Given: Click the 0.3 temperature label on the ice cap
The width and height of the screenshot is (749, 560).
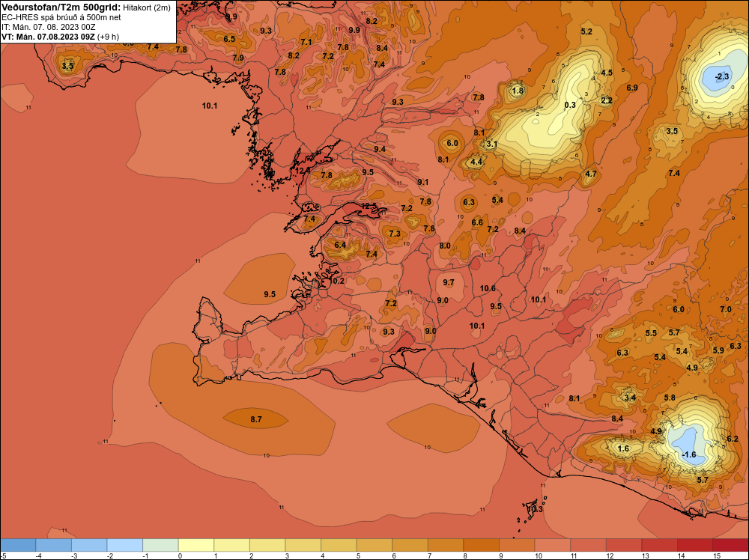Looking at the screenshot, I should point(570,105).
